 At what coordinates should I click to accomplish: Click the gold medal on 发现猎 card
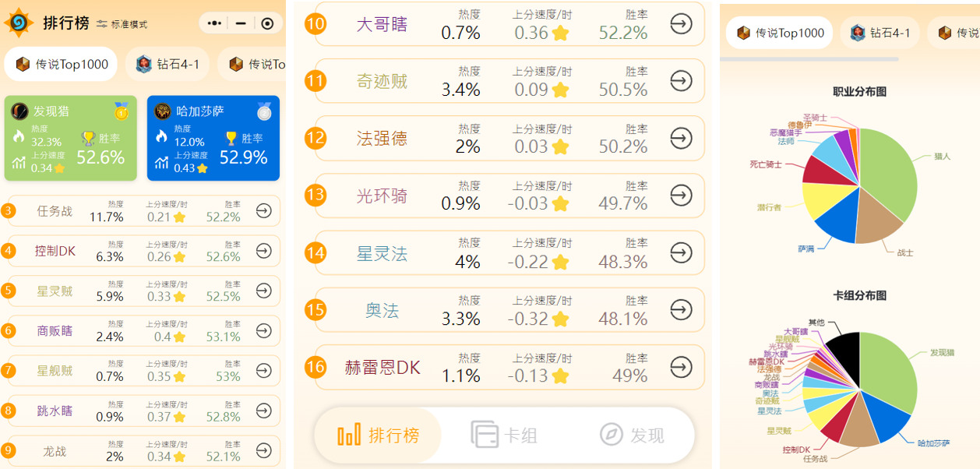pos(121,111)
